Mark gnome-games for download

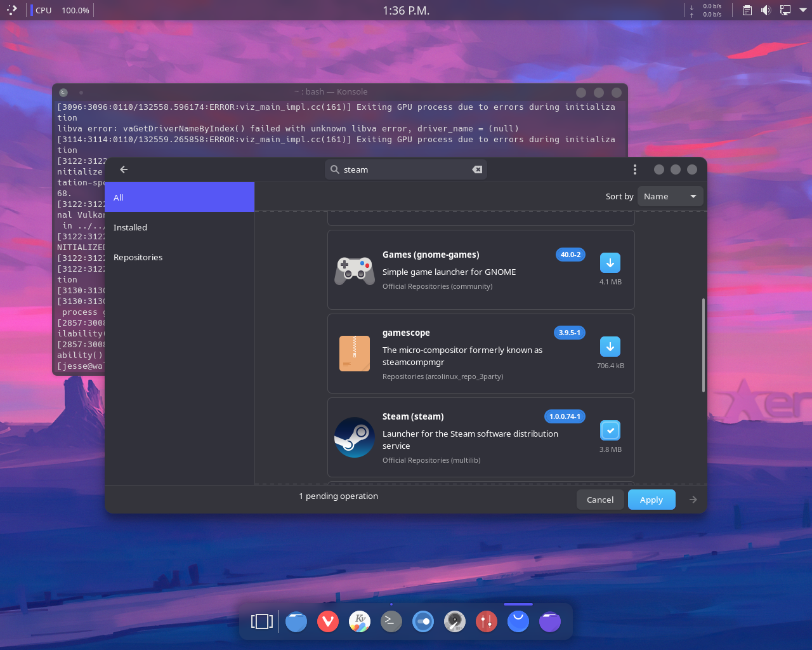[610, 263]
